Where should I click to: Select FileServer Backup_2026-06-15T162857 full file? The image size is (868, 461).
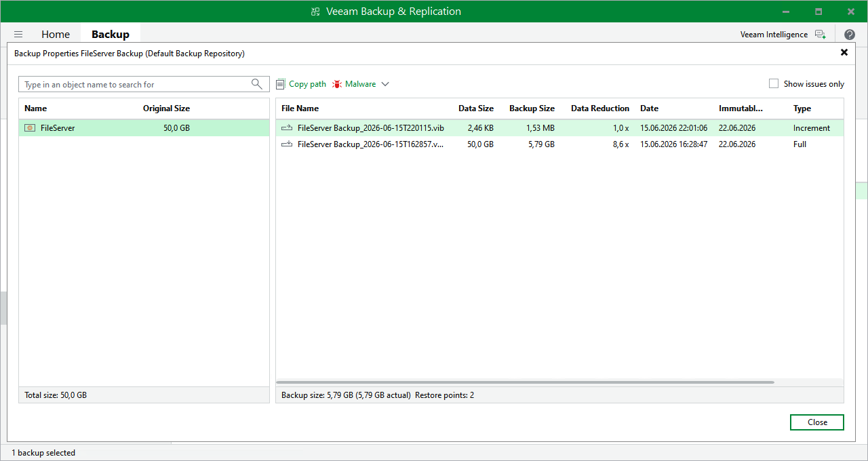(559, 144)
